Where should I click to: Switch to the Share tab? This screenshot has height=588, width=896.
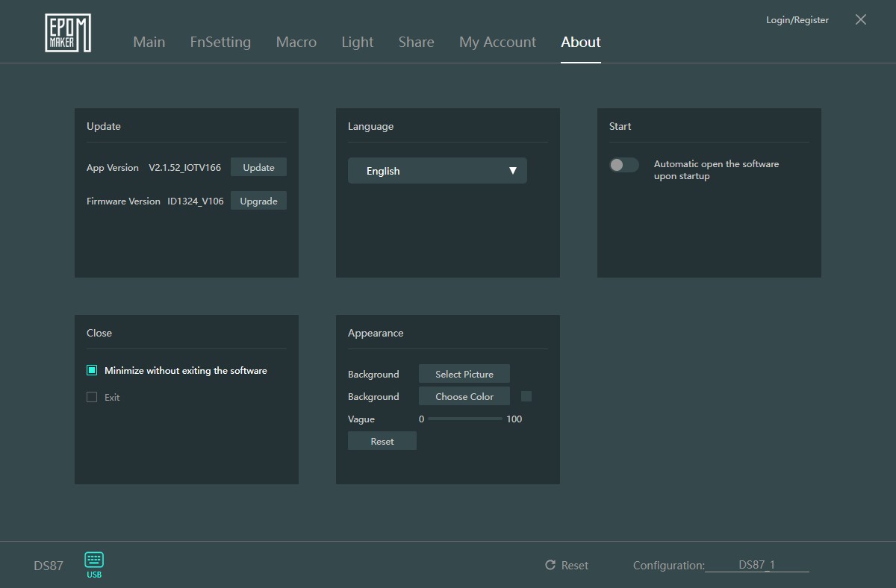click(417, 42)
